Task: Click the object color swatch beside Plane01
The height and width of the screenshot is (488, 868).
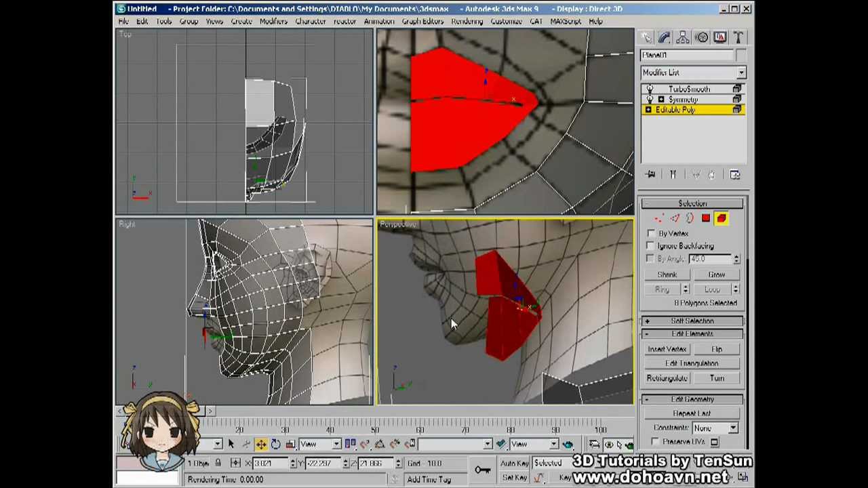Action: 740,56
